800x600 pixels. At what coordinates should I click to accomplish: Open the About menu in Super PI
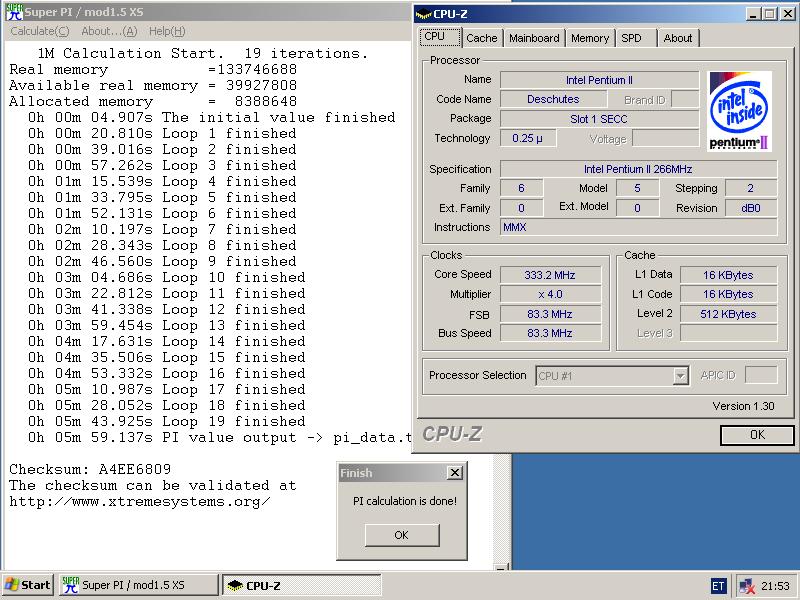click(109, 31)
